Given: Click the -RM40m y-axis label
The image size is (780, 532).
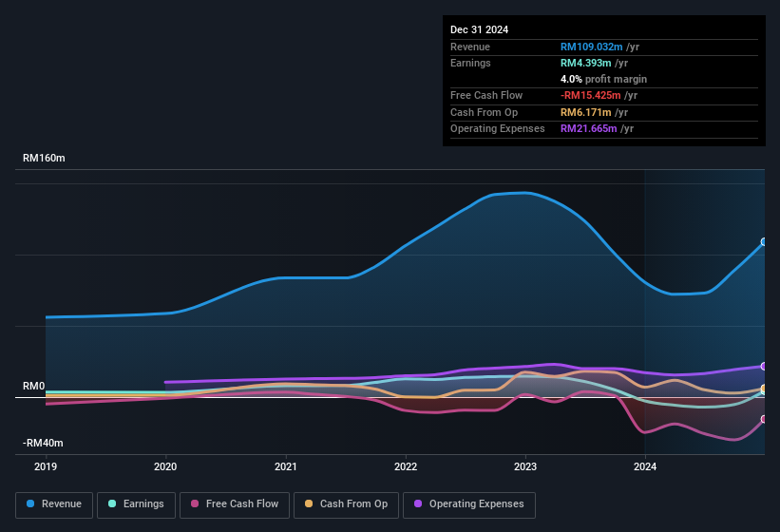Looking at the screenshot, I should pos(43,443).
